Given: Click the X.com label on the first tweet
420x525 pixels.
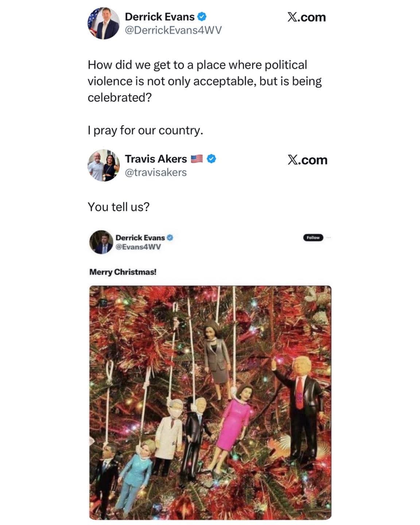Looking at the screenshot, I should point(306,17).
